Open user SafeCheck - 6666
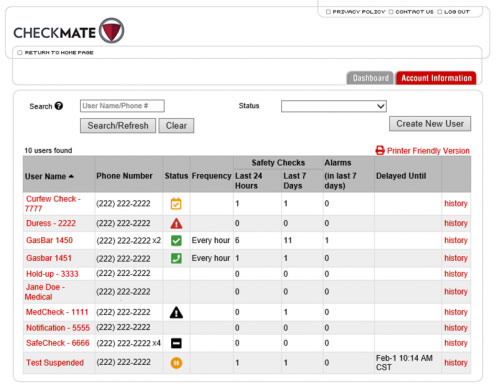The height and width of the screenshot is (392, 496). pyautogui.click(x=58, y=343)
